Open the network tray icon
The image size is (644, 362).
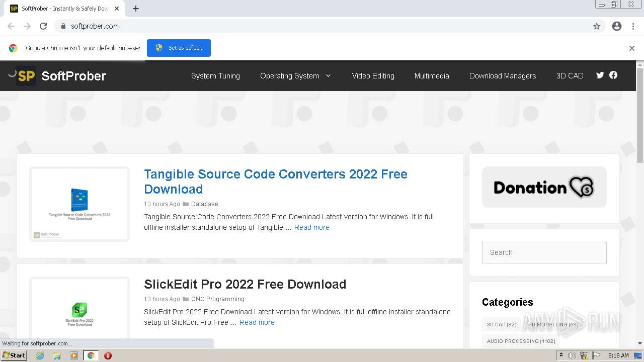(x=584, y=355)
